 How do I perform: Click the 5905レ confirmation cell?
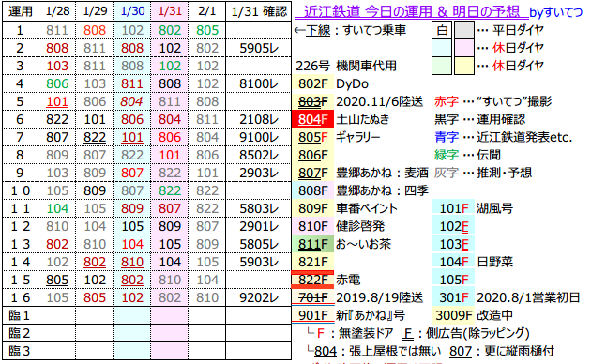(259, 48)
